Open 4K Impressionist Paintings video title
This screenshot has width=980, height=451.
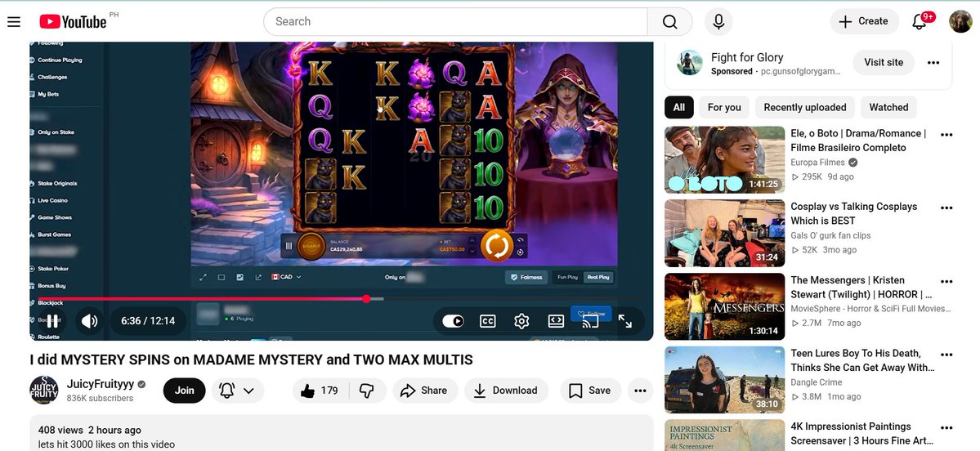click(x=862, y=434)
